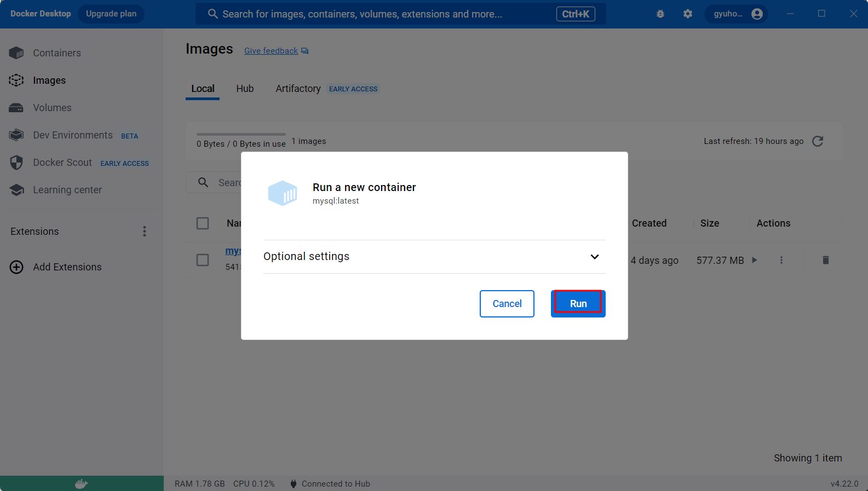Click the images search field
Viewport: 868px width, 491px height.
pyautogui.click(x=214, y=182)
